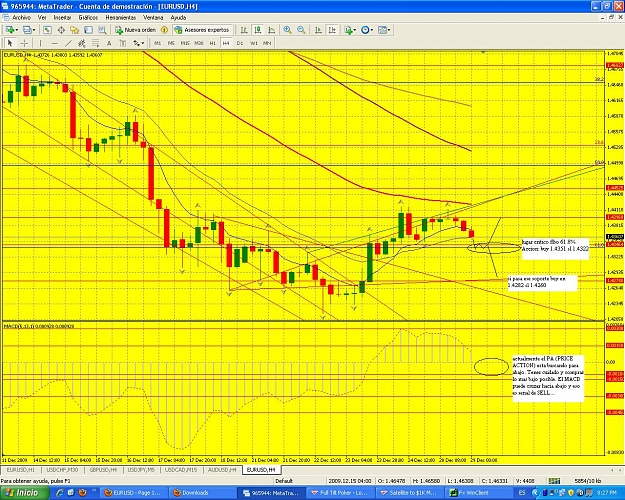
Task: Toggle the Terminal window icon
Action: [88, 30]
